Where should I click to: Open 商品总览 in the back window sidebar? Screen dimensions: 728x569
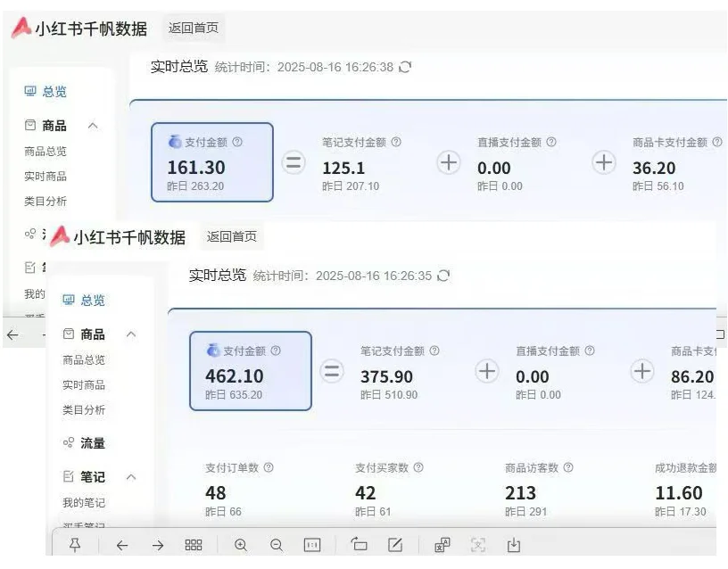pos(45,151)
